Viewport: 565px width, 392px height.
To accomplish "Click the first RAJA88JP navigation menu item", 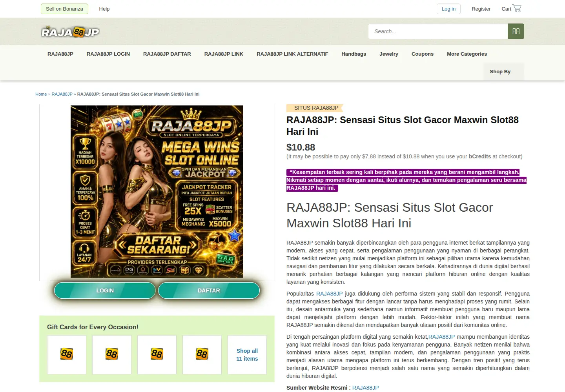I will (60, 54).
